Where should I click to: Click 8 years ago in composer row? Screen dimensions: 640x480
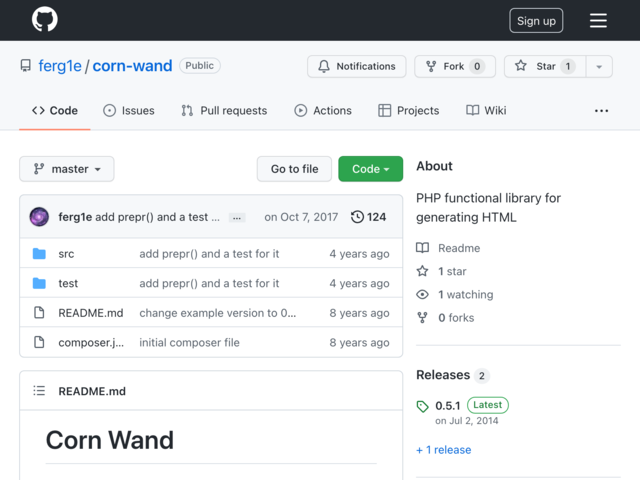[x=359, y=342]
